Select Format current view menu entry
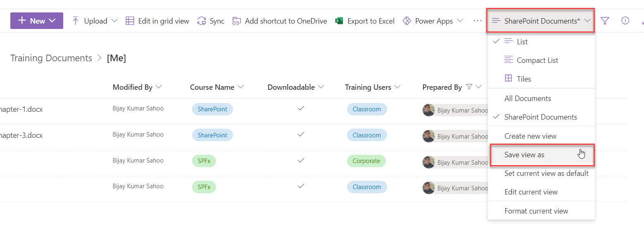This screenshot has height=240, width=644. coord(536,211)
